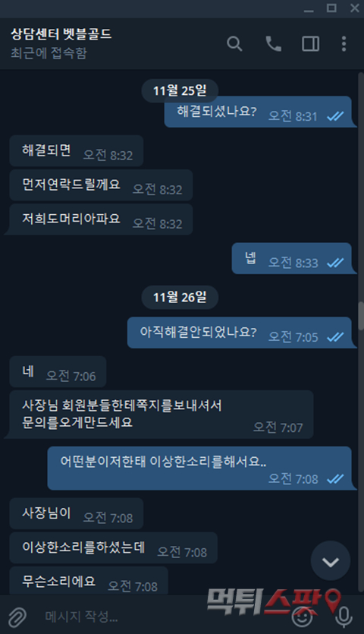Click the paperclip attach file icon

pyautogui.click(x=17, y=617)
